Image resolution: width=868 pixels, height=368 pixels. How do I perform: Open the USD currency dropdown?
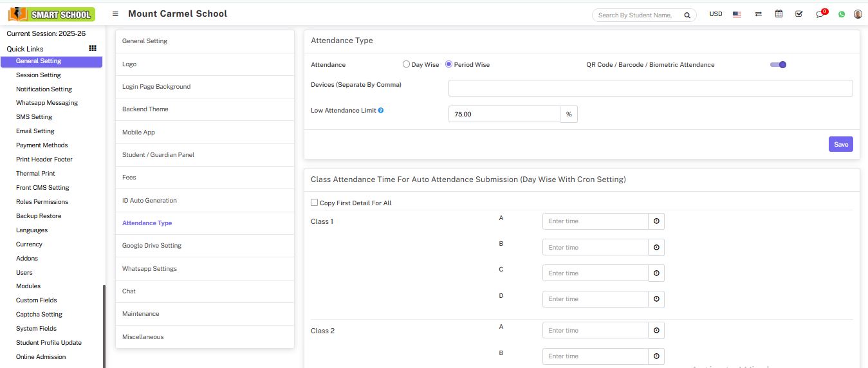716,14
